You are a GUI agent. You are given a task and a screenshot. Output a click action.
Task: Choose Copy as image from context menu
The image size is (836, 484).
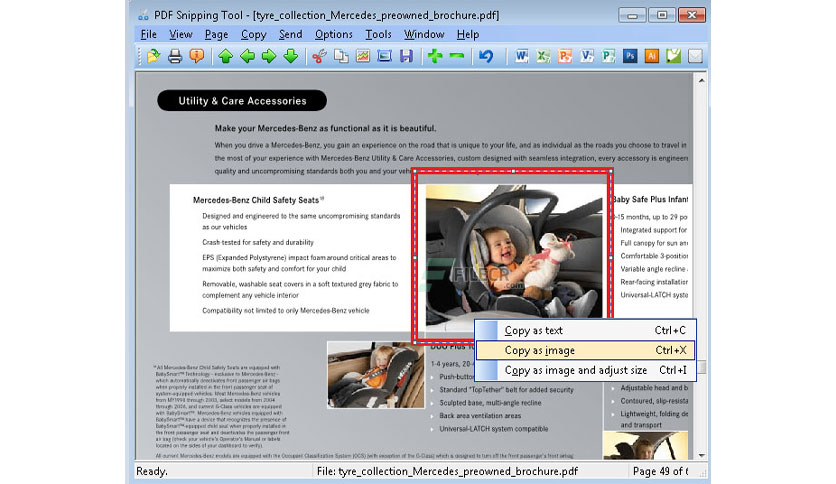click(x=585, y=350)
